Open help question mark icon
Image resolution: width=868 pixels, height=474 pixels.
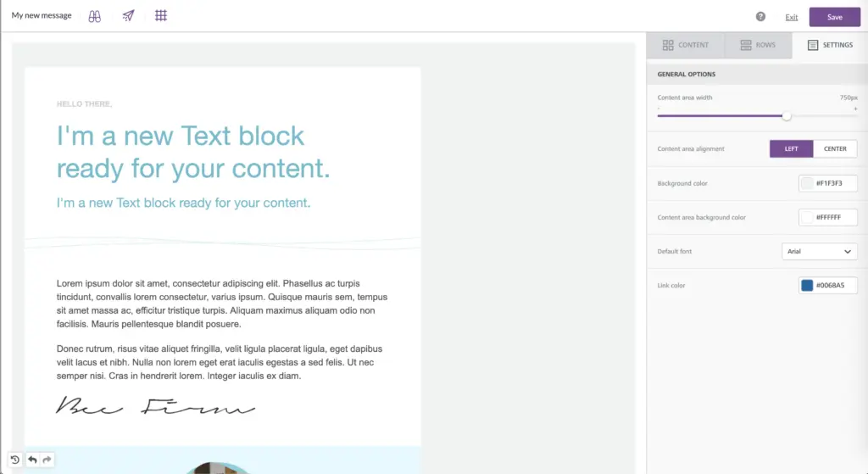(x=760, y=17)
